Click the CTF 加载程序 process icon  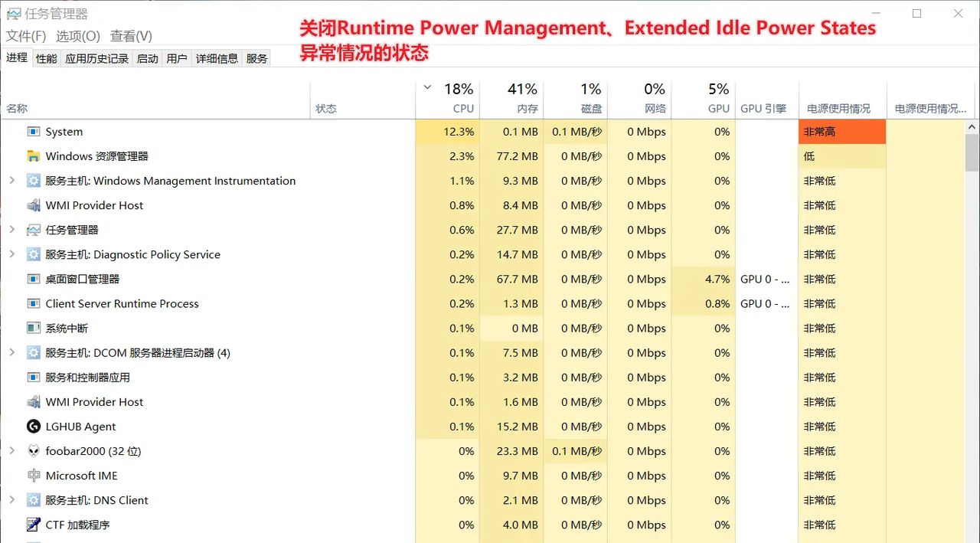point(32,525)
